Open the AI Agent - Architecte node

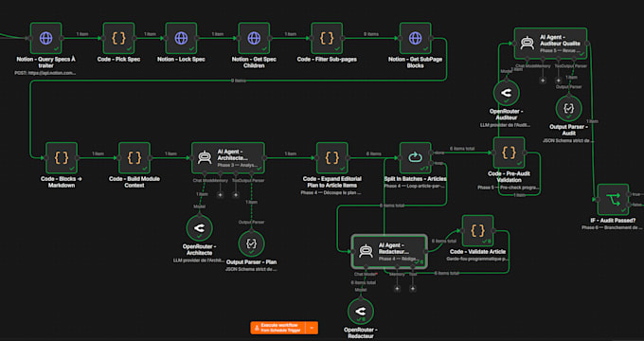228,158
